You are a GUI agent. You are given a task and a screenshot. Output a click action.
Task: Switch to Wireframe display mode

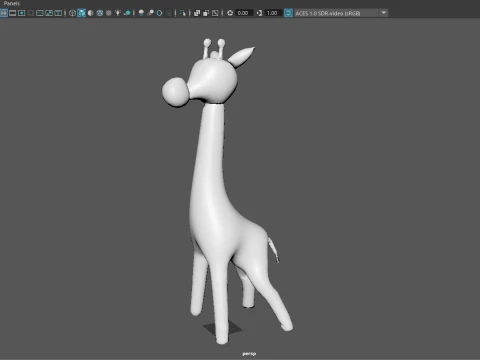coord(72,13)
